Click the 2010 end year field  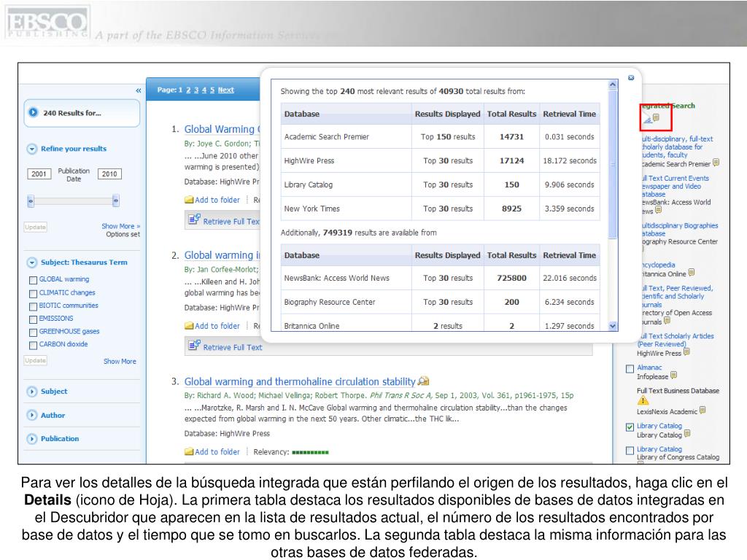(x=109, y=174)
